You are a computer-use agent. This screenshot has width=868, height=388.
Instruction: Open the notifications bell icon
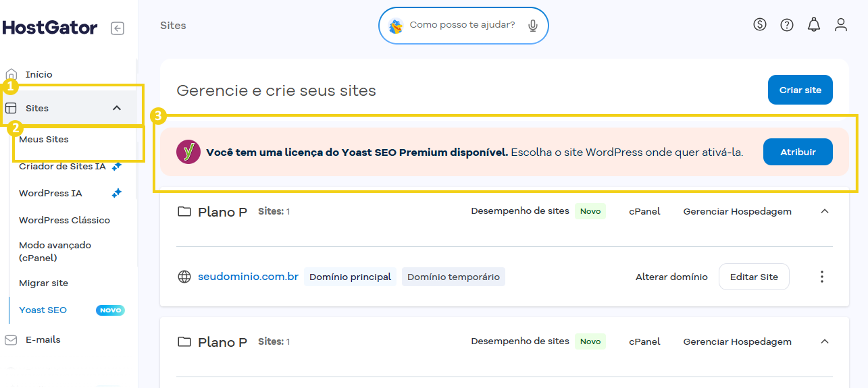[x=814, y=25]
